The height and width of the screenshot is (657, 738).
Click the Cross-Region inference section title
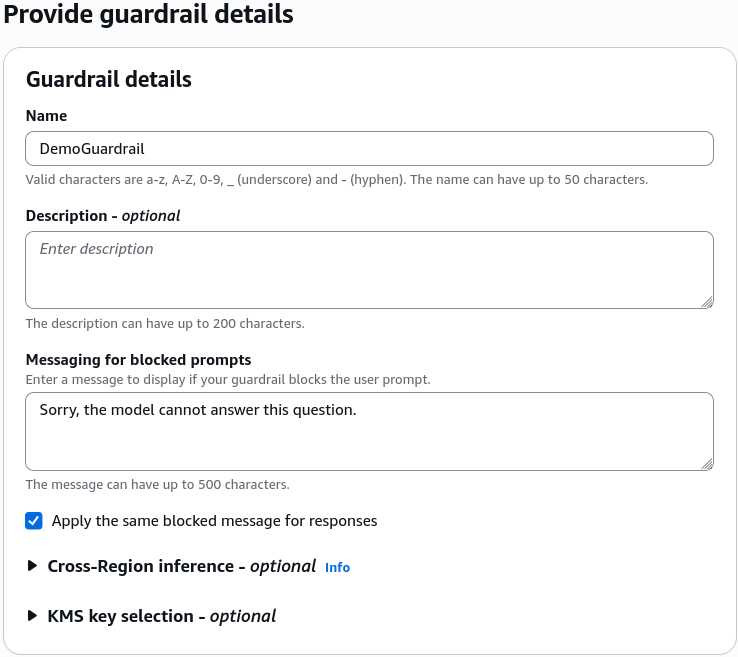pyautogui.click(x=182, y=566)
